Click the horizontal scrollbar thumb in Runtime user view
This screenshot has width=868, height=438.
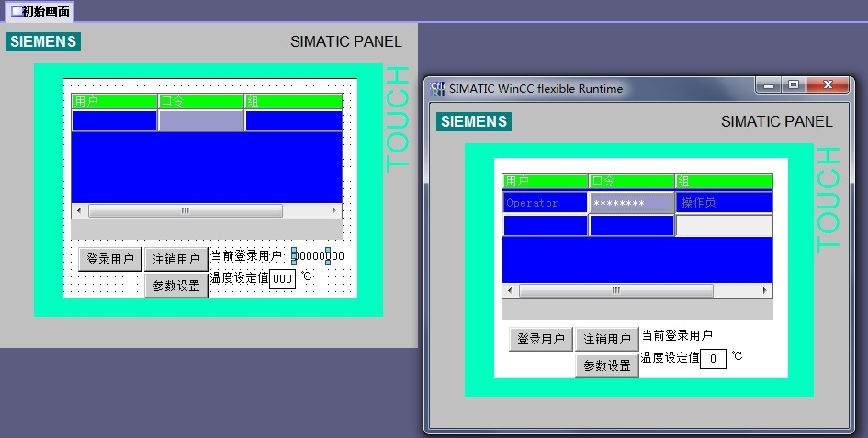click(x=616, y=290)
